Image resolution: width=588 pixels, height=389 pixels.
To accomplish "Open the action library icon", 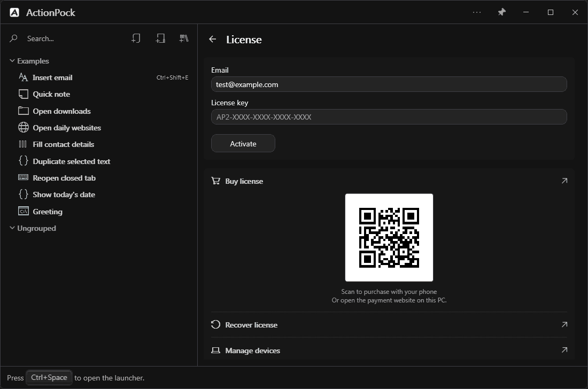I will [x=184, y=38].
